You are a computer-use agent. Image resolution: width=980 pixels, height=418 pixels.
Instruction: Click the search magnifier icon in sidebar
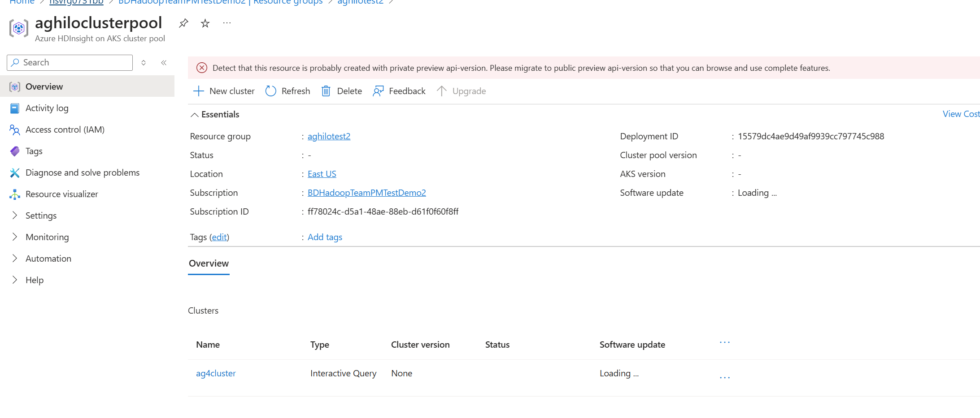[15, 62]
